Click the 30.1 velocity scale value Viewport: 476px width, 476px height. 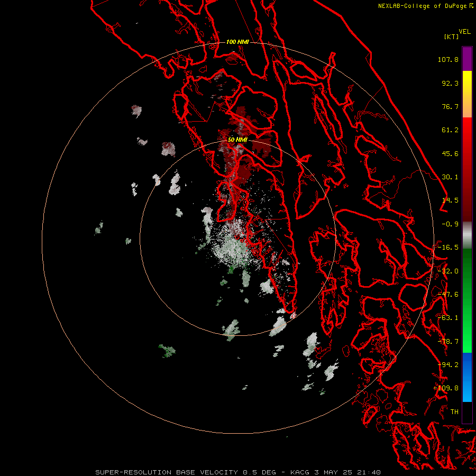coord(450,177)
